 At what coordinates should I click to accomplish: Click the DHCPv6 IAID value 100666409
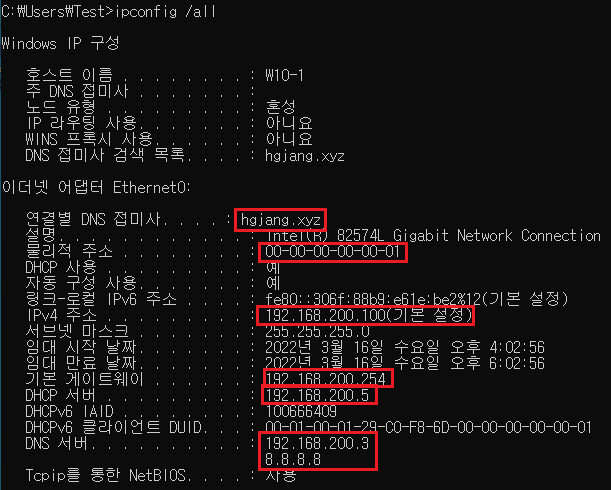tap(301, 411)
